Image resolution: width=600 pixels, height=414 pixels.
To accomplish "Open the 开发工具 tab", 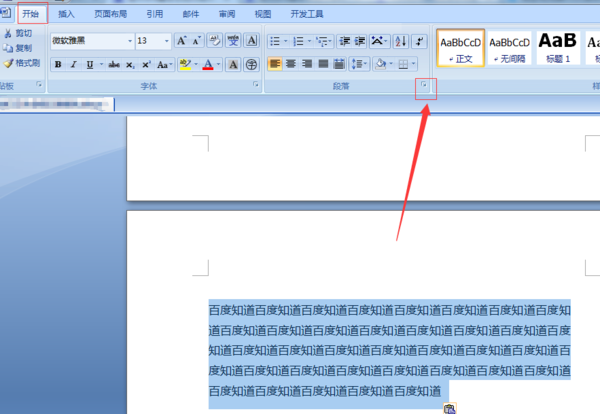I will tap(307, 14).
